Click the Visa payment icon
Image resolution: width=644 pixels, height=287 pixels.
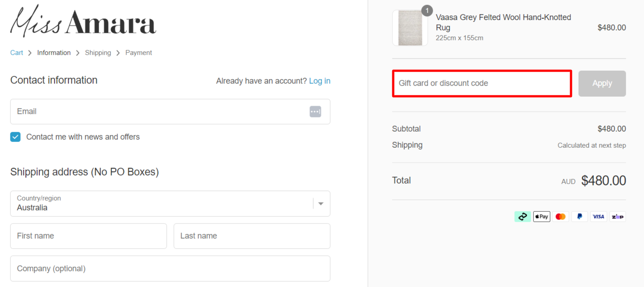(x=598, y=216)
